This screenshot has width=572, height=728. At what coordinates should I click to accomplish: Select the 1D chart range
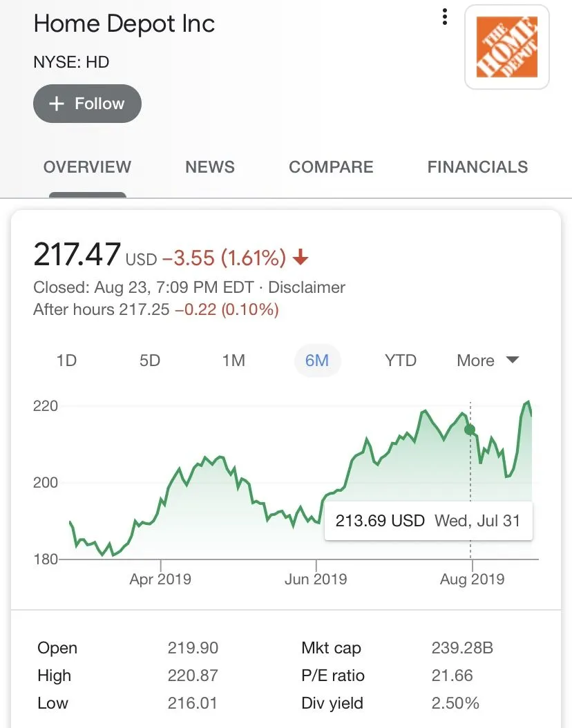pos(66,361)
